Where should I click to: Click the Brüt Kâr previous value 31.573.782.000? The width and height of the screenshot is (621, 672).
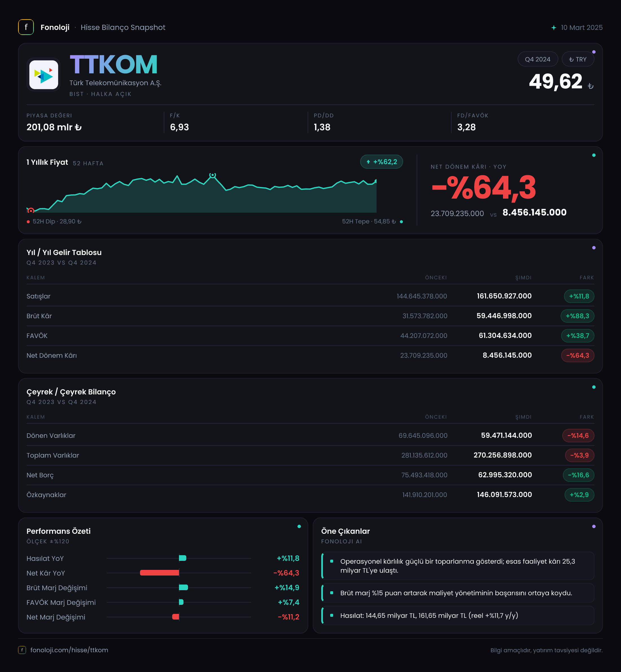coord(425,316)
